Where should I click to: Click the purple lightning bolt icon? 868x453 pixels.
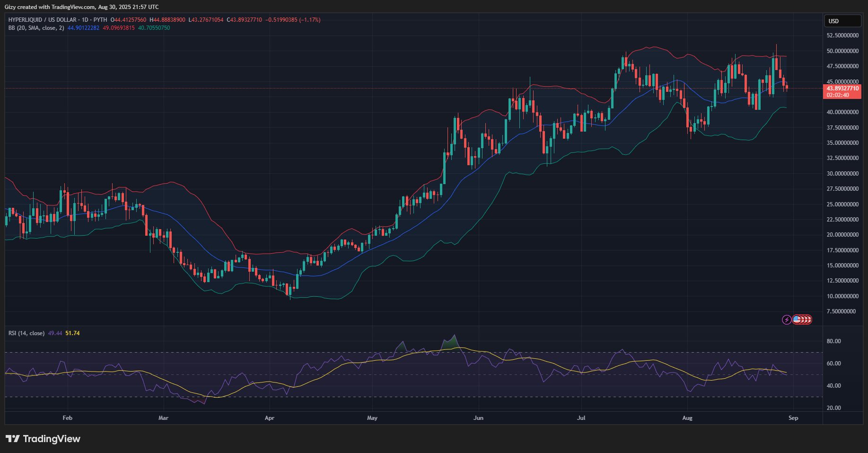786,320
